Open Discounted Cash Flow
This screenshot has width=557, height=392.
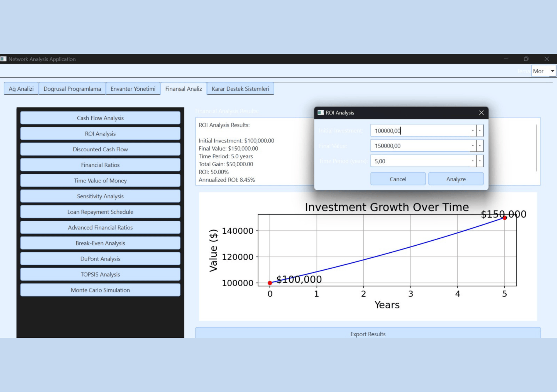pos(100,149)
